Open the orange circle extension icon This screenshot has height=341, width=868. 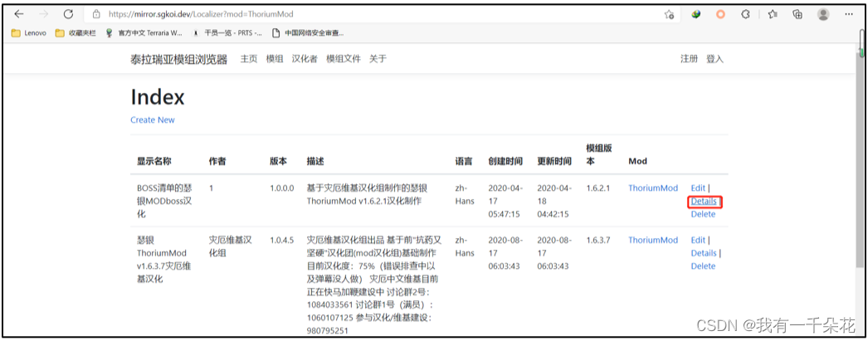coord(720,14)
